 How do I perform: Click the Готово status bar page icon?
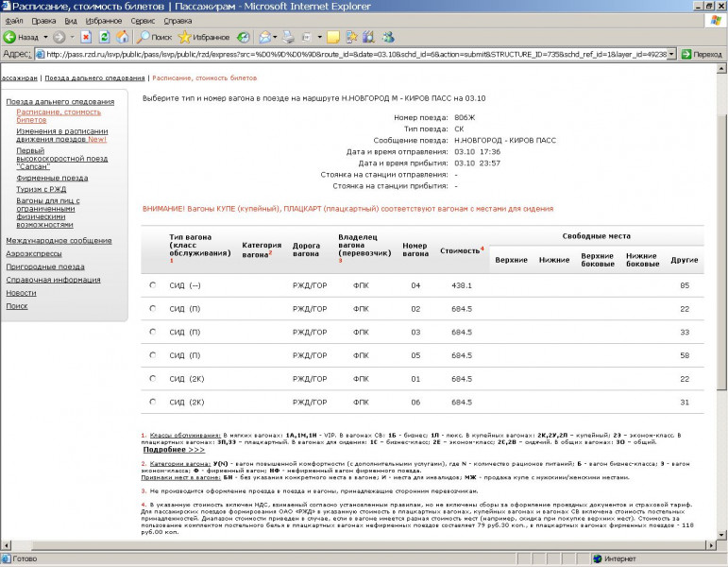(6, 558)
